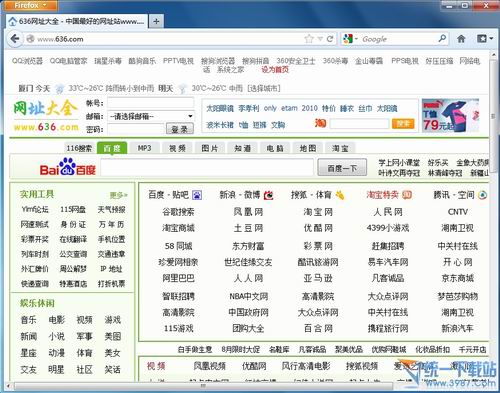Open the 天气预报 tool link
The width and height of the screenshot is (500, 393).
[x=111, y=210]
